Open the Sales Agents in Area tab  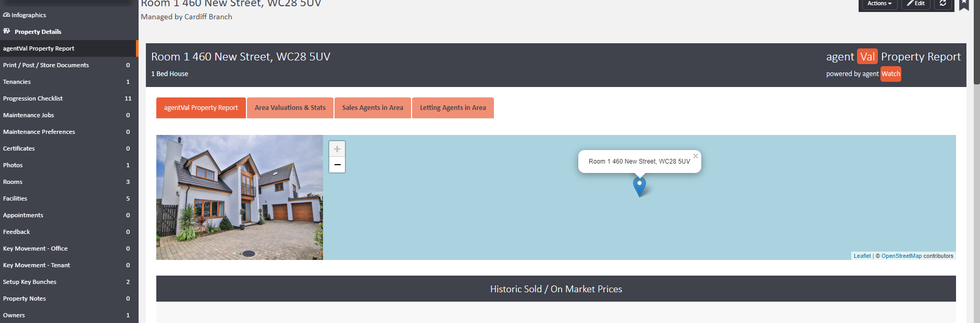coord(373,108)
